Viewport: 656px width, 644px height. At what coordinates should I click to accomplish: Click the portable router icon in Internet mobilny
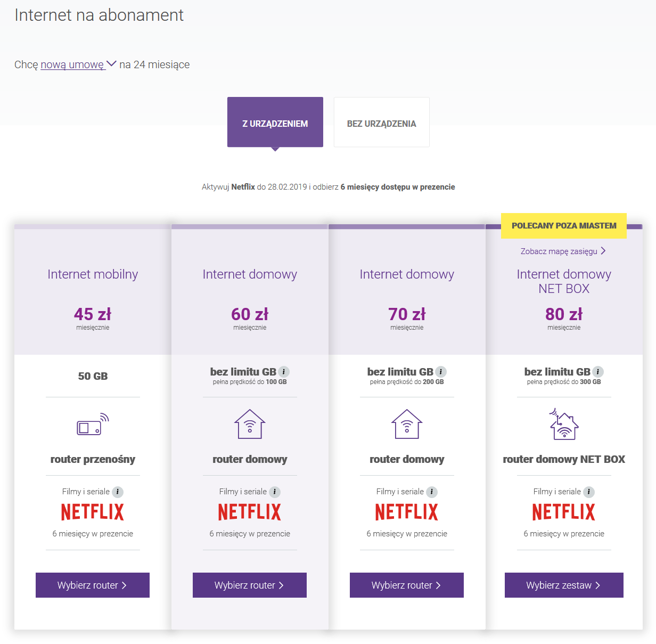[x=93, y=424]
